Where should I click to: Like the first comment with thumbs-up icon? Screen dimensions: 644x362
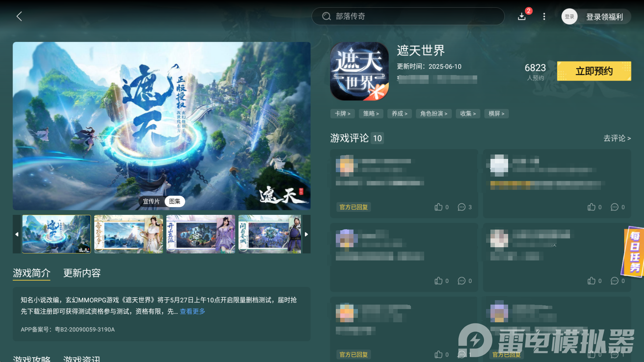439,207
